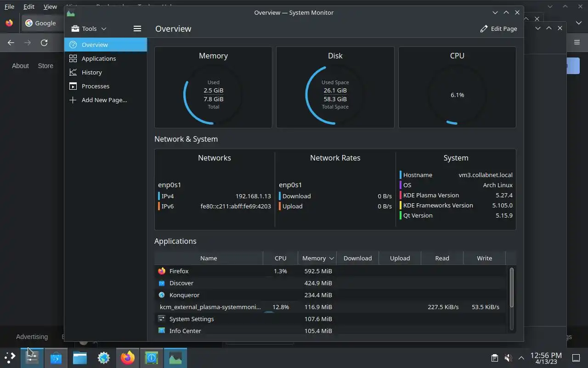Open Firefox hamburger menu at window edge

point(577,42)
